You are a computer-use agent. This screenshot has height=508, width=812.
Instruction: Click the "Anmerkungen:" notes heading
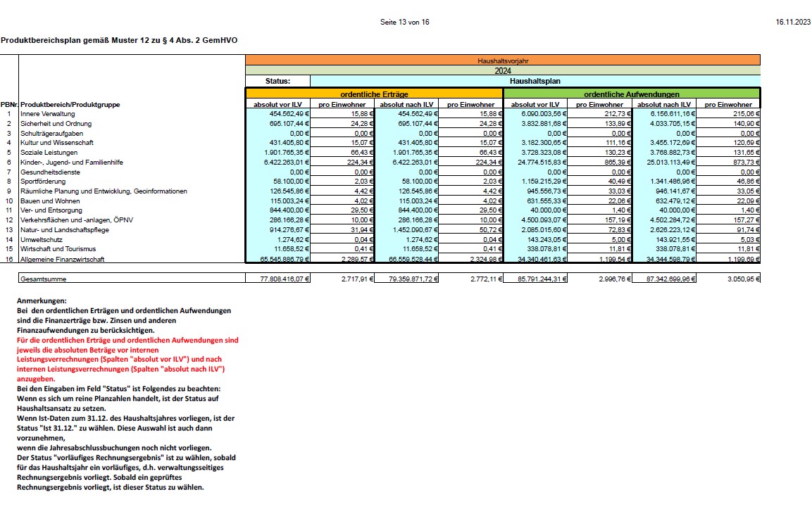(42, 300)
